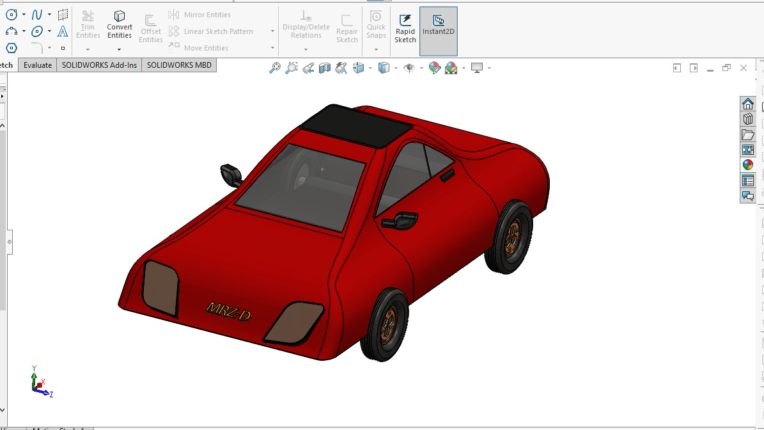Select the Point sketch tool
This screenshot has width=764, height=430.
tap(63, 48)
